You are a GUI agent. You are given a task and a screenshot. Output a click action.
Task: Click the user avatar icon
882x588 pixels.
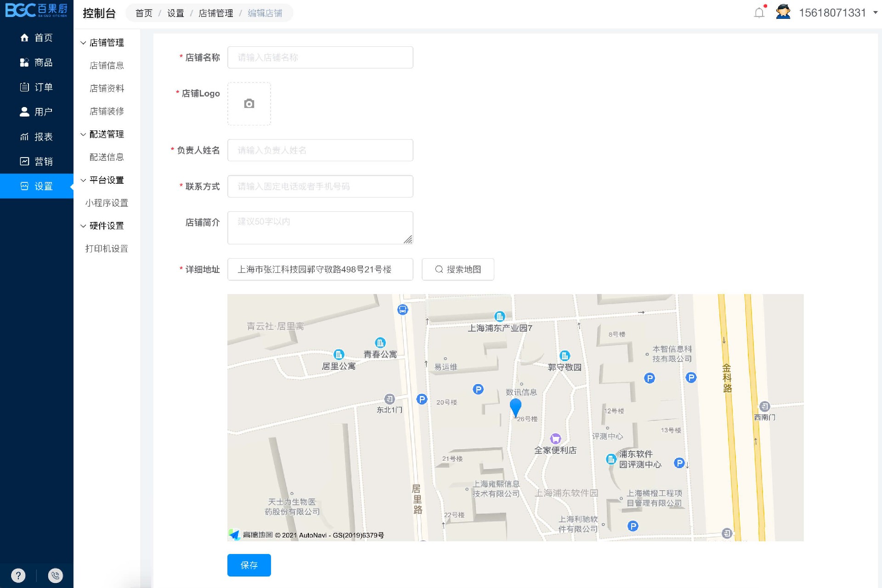(783, 12)
